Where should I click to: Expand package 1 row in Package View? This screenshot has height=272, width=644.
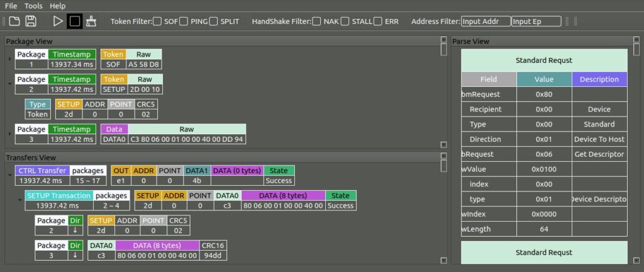point(9,59)
